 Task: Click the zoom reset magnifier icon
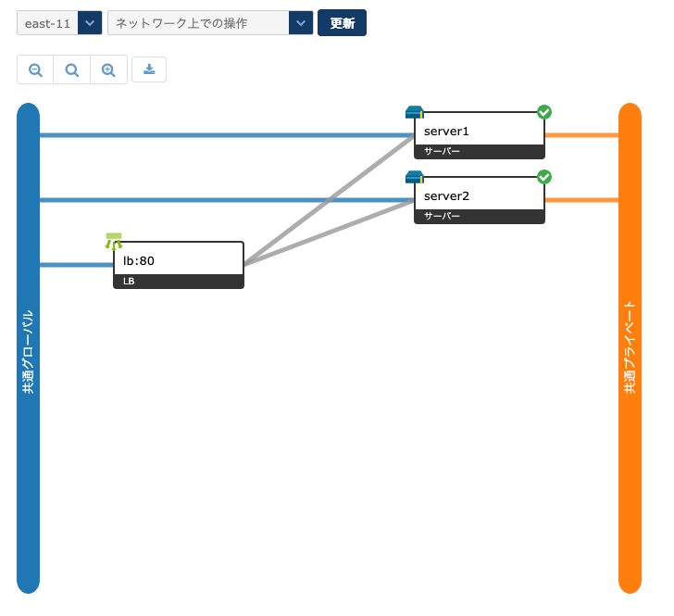point(71,69)
